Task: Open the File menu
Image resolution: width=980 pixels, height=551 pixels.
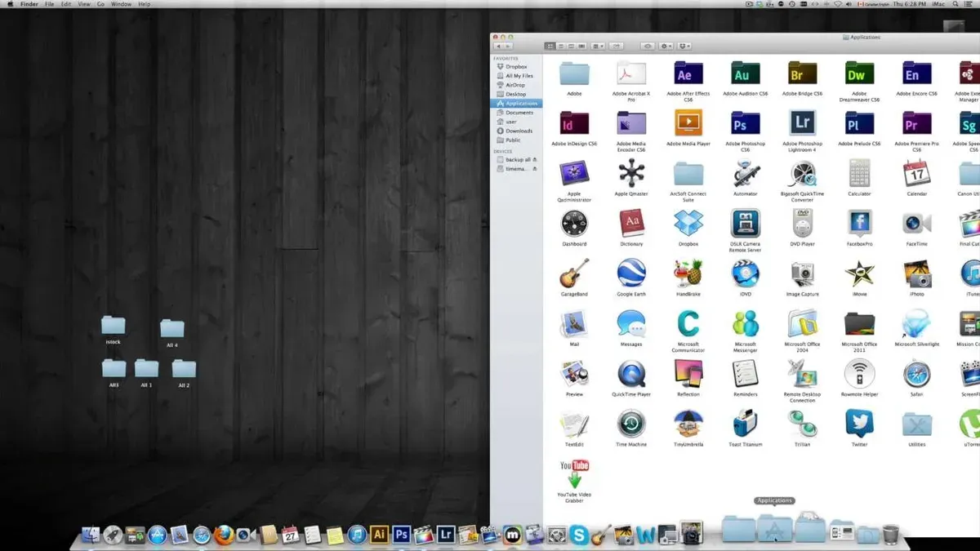Action: pos(50,4)
